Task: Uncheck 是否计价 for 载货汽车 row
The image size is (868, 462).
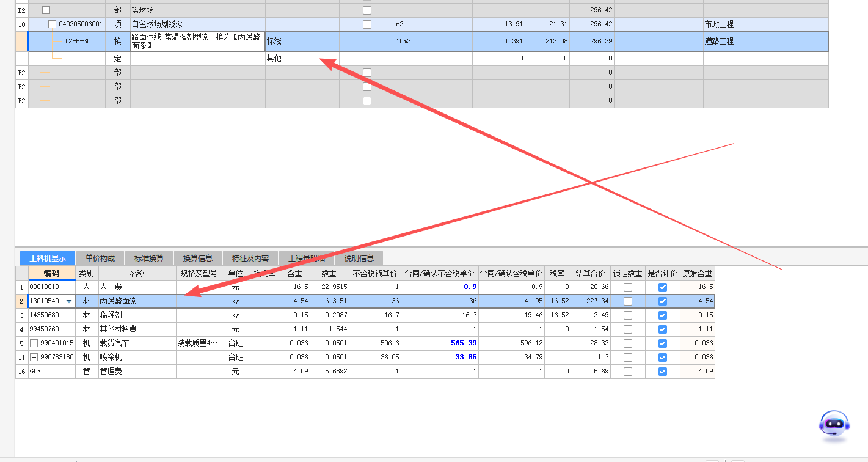Action: pos(662,343)
